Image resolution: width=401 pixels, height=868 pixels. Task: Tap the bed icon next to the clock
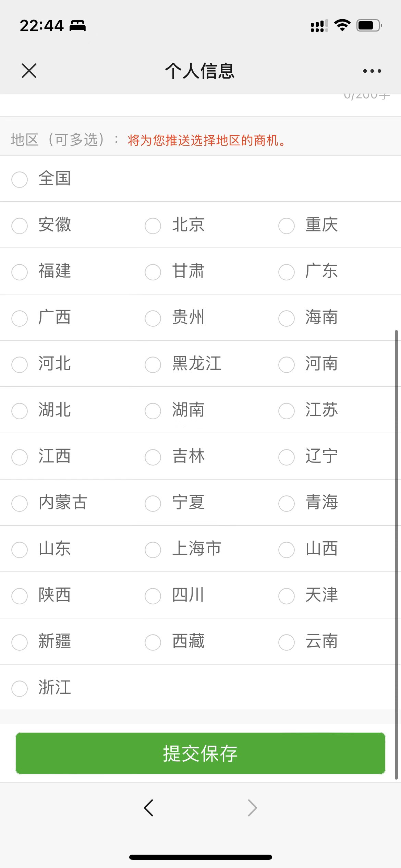[x=78, y=26]
